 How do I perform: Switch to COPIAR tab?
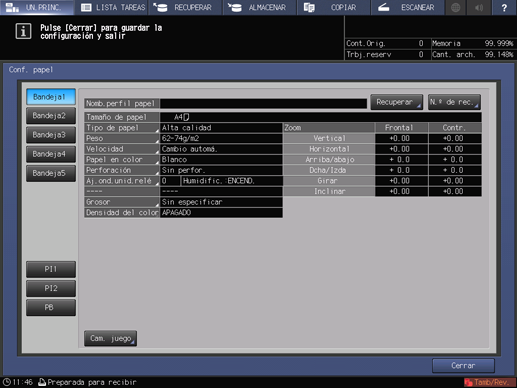pos(334,7)
